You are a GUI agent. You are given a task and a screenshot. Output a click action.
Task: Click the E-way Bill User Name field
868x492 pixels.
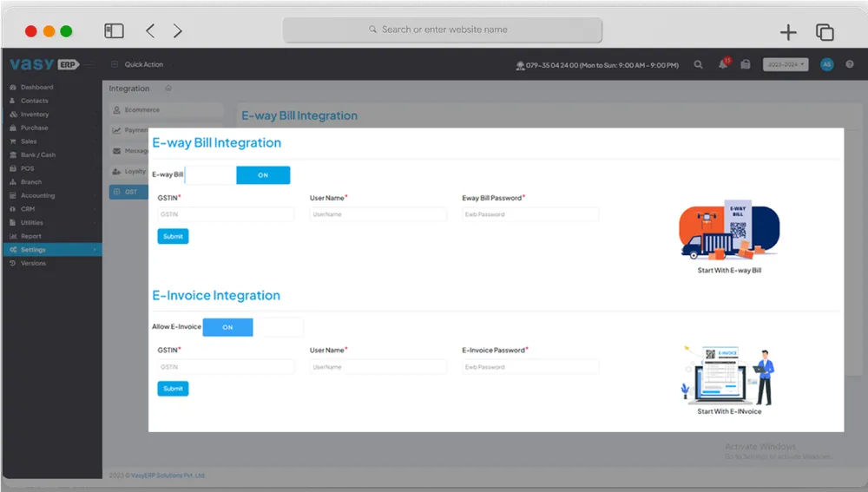pos(378,214)
